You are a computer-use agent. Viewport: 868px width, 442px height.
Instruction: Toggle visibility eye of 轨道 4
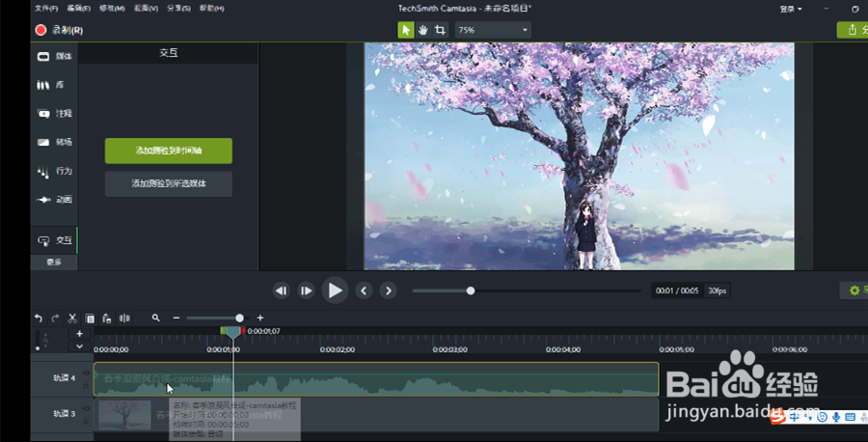point(86,373)
